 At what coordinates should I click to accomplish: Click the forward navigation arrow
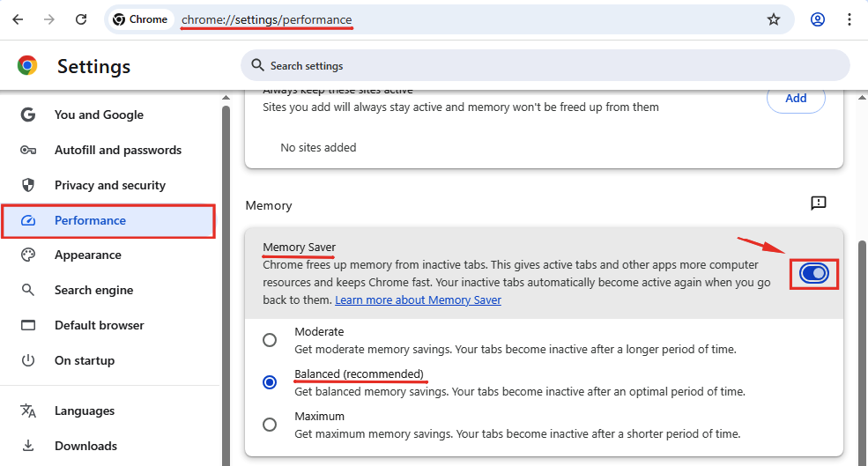(49, 19)
